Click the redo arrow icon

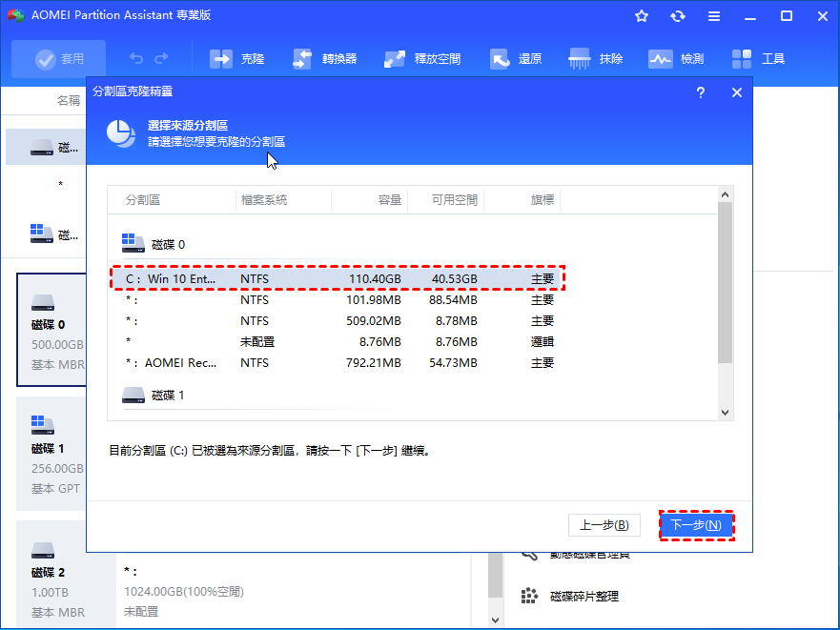(x=161, y=58)
